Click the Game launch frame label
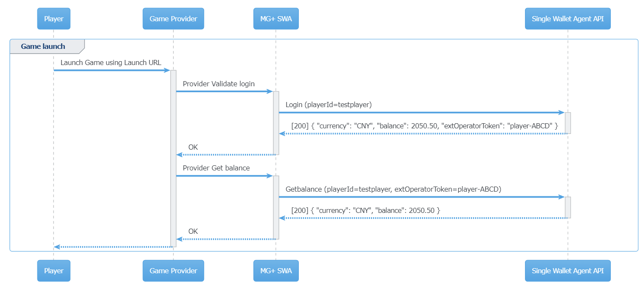The width and height of the screenshot is (644, 286). (x=43, y=46)
